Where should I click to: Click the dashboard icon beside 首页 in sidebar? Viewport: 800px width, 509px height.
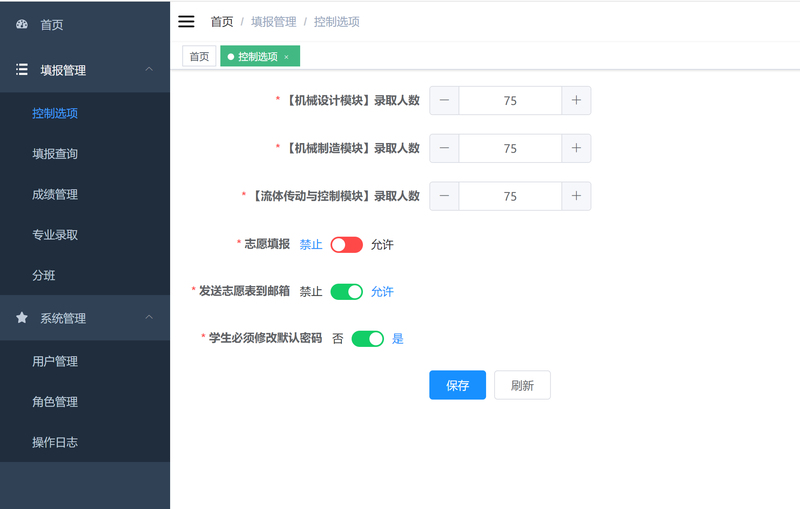(x=21, y=24)
